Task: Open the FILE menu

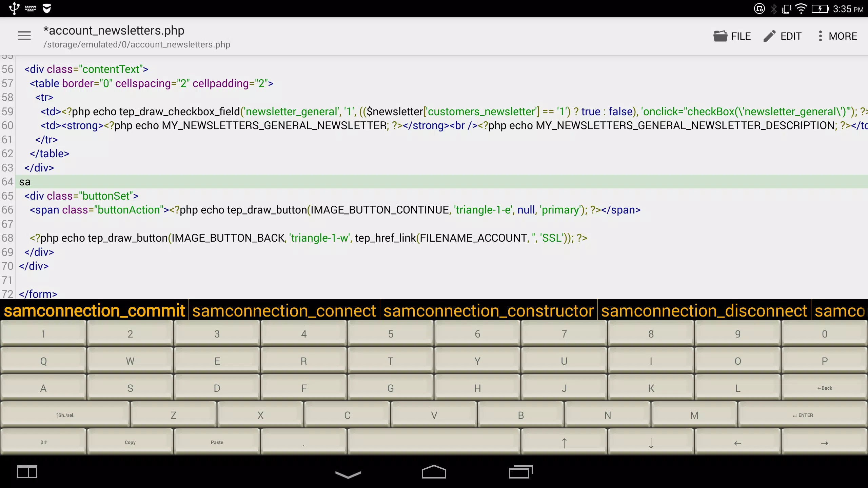Action: pyautogui.click(x=732, y=36)
